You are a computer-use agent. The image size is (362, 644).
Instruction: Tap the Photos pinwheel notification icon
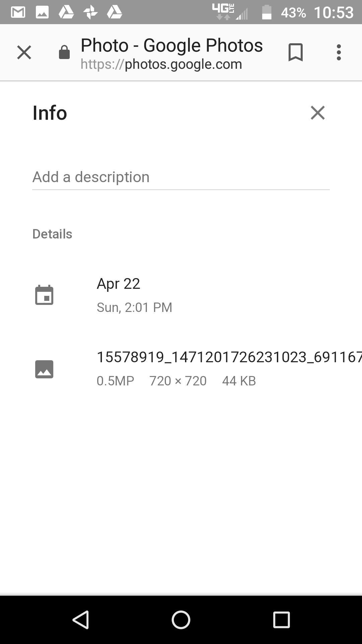(90, 13)
